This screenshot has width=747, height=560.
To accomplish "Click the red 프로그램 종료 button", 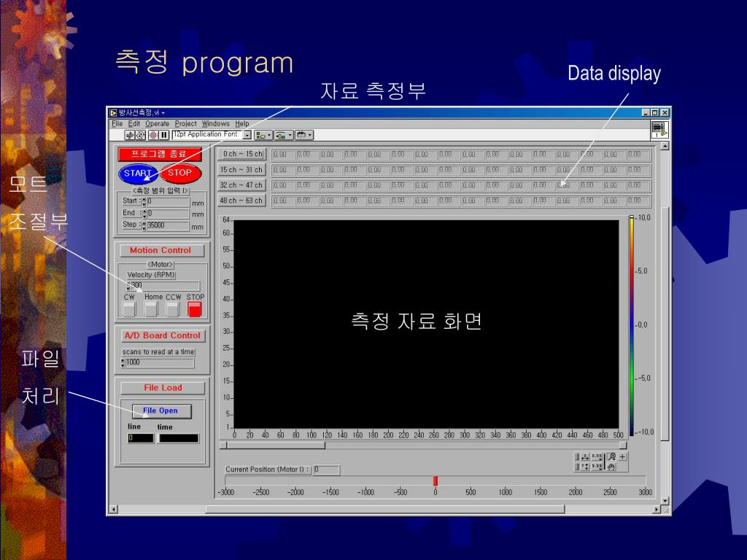I will tap(160, 155).
